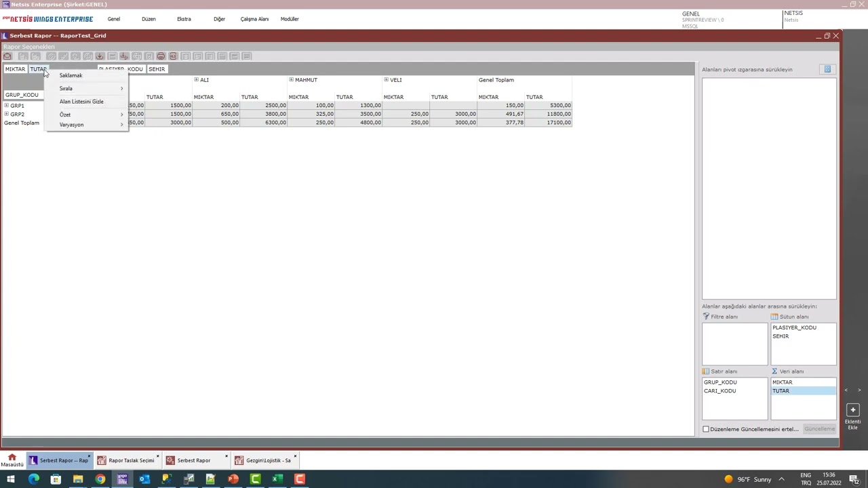
Task: Click the 5300,00 cell in GRP1 row
Action: coord(549,105)
